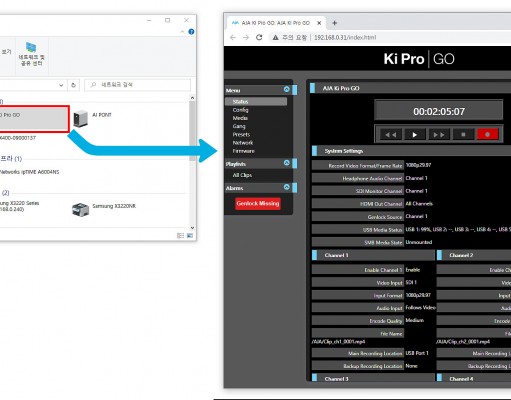511x400 pixels.
Task: Open the Presets menu item
Action: [x=241, y=134]
